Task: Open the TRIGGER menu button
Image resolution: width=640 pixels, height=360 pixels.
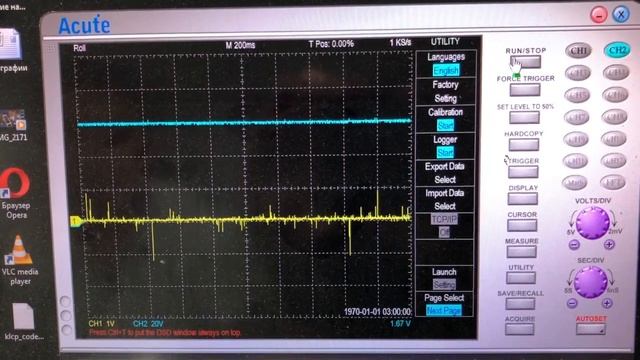Action: 523,172
